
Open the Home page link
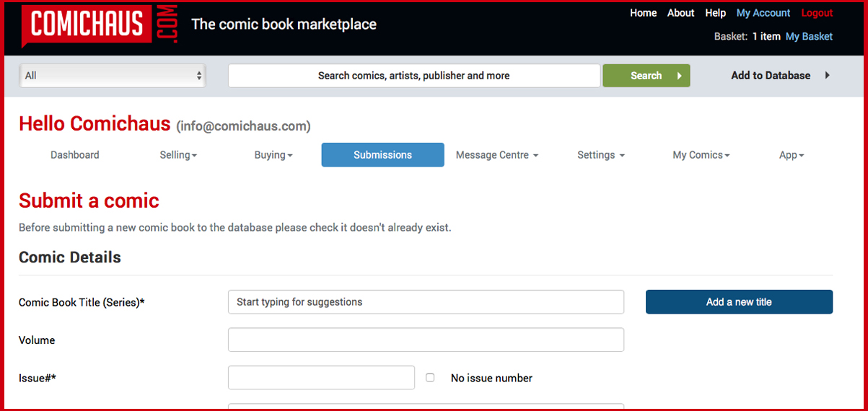[644, 13]
